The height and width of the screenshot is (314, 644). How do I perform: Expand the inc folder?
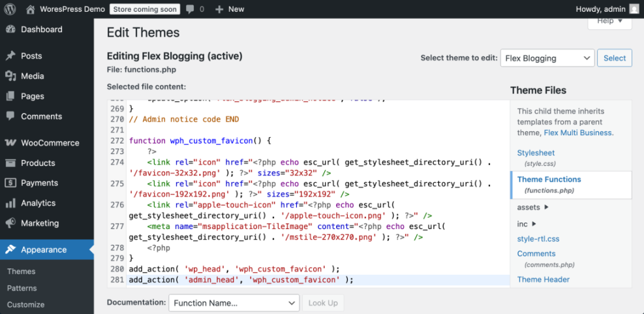point(527,224)
